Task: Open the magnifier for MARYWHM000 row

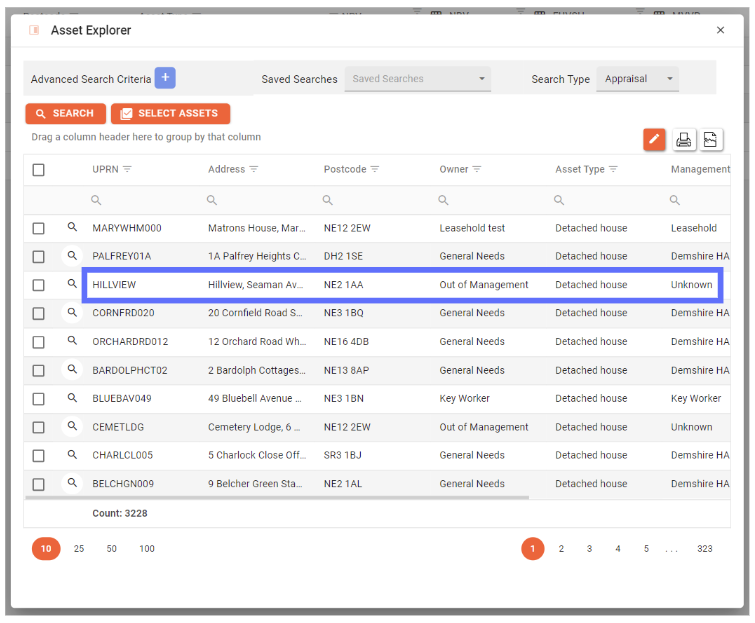Action: click(x=72, y=228)
